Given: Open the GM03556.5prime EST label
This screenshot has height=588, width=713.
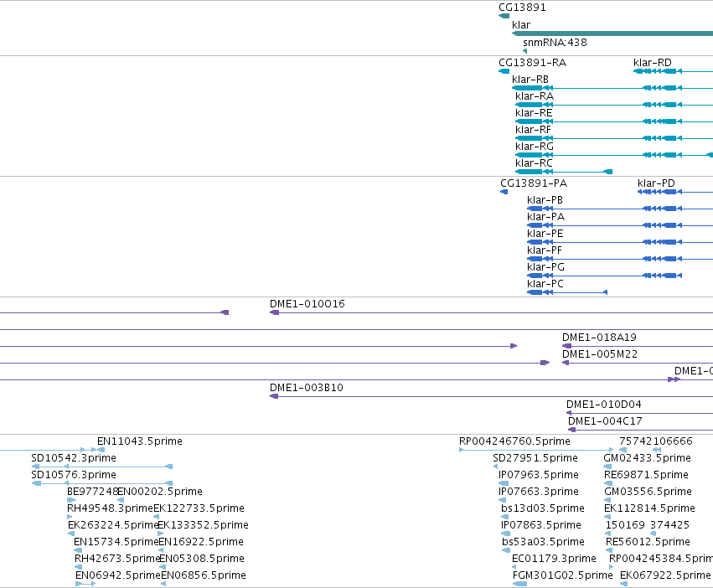Looking at the screenshot, I should tap(648, 492).
